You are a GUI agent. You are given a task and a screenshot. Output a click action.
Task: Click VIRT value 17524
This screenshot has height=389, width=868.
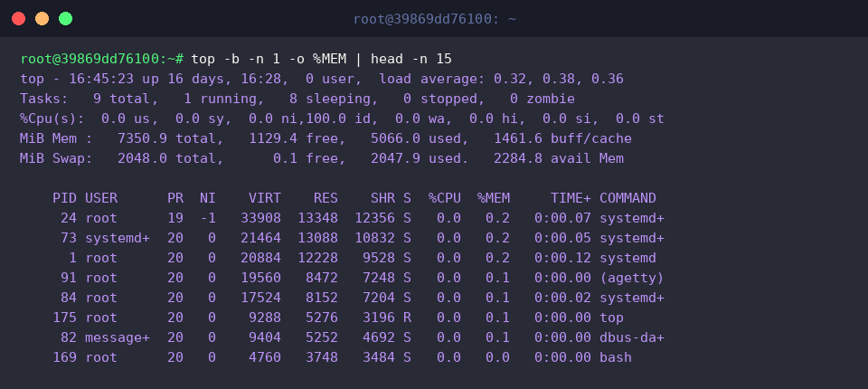tap(260, 299)
